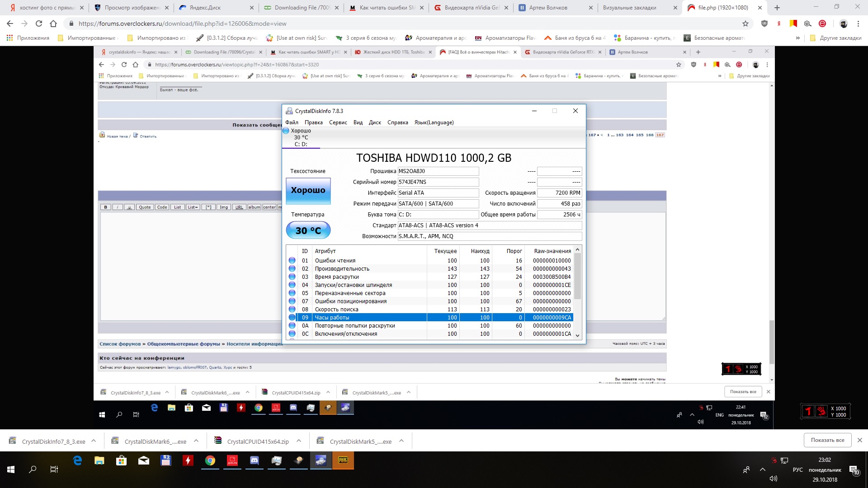Expand options for CrystalDiskInfo7_8_3.exe in the bottom download bar
868x488 pixels.
coord(94,441)
